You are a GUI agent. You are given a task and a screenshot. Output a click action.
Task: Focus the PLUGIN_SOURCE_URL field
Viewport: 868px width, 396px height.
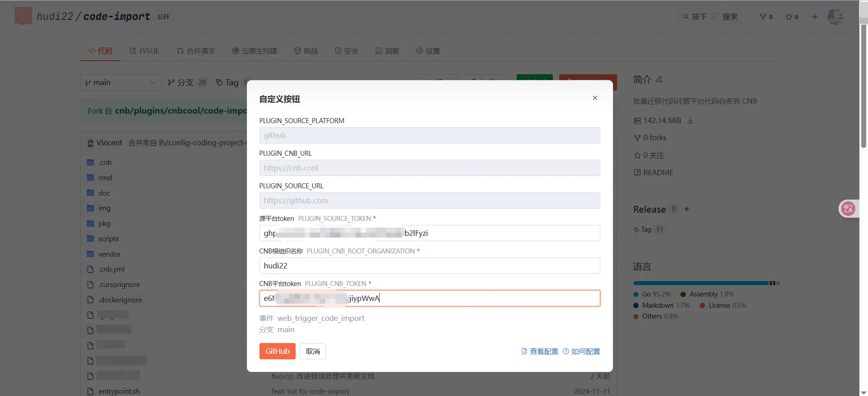[429, 200]
